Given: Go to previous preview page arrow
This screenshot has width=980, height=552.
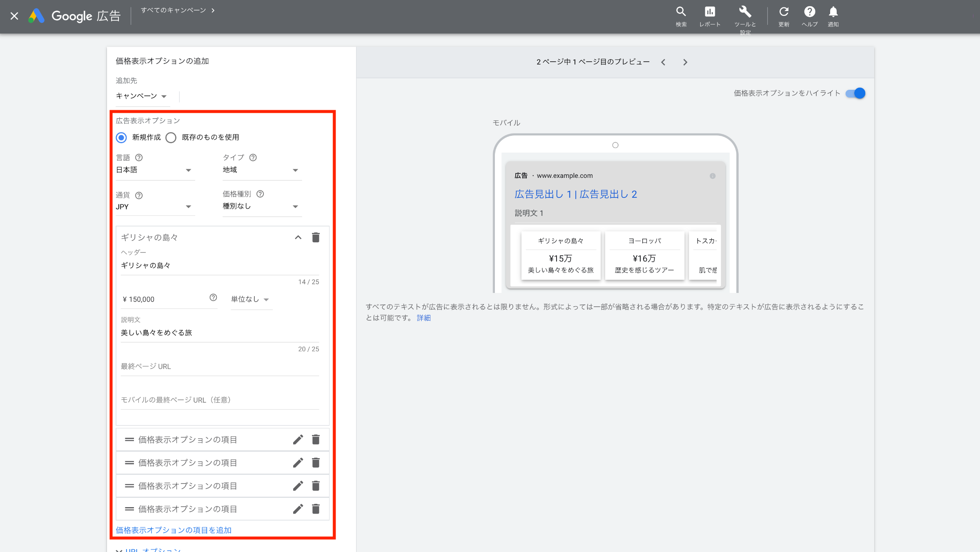Looking at the screenshot, I should tap(663, 62).
